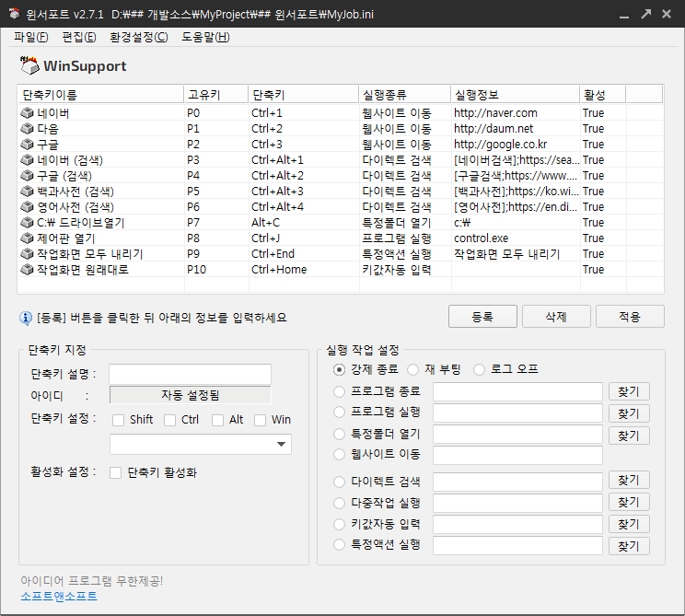Click the icon of 제어판 열기 row
Viewport: 685px width, 616px height.
tap(27, 238)
